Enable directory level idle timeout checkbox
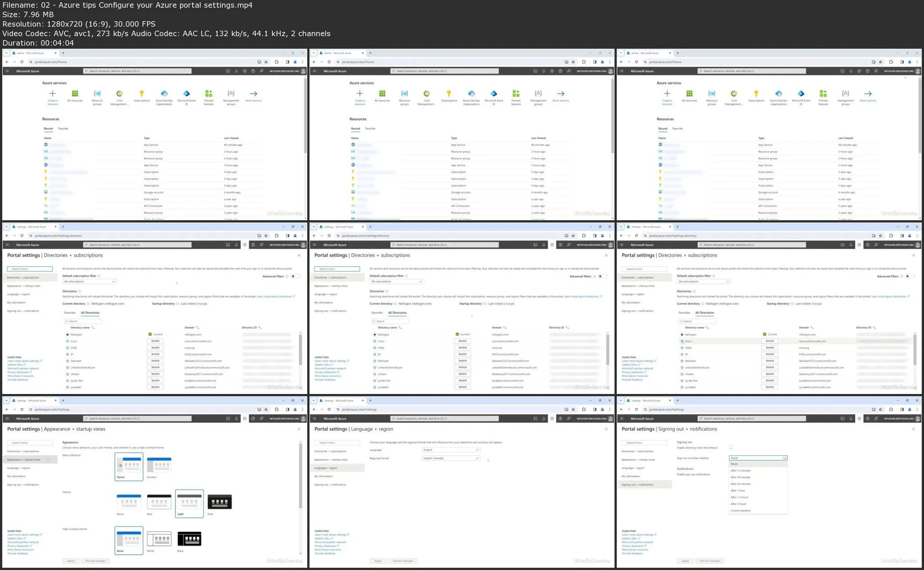 (731, 447)
